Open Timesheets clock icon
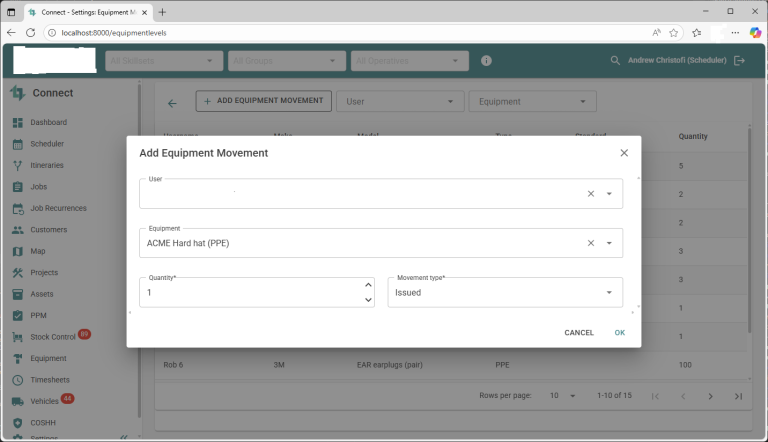This screenshot has height=442, width=768. point(18,380)
